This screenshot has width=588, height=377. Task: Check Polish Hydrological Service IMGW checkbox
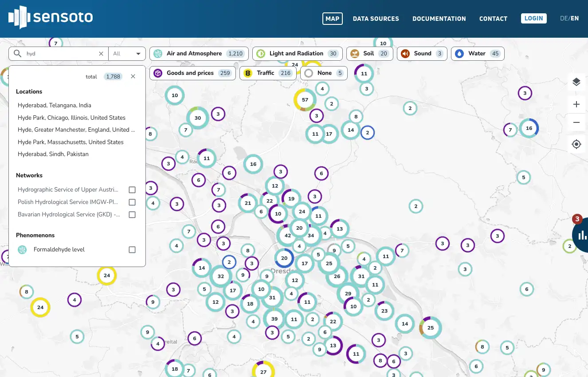point(132,202)
